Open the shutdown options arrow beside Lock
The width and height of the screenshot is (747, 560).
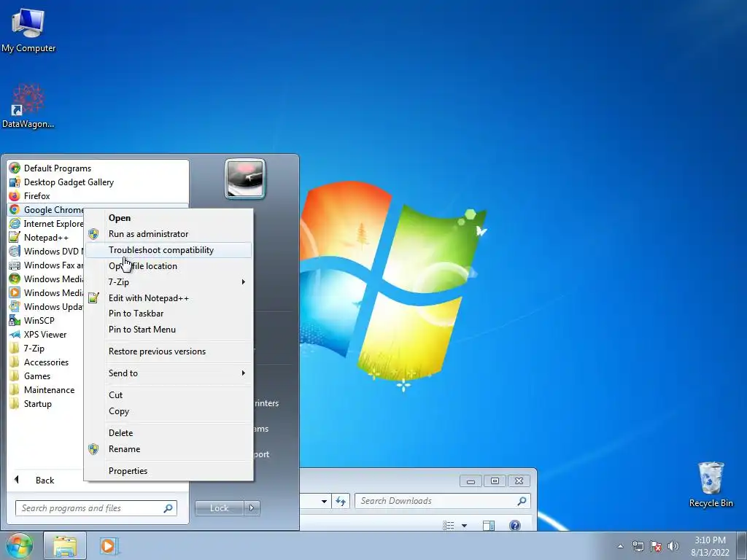(x=252, y=508)
